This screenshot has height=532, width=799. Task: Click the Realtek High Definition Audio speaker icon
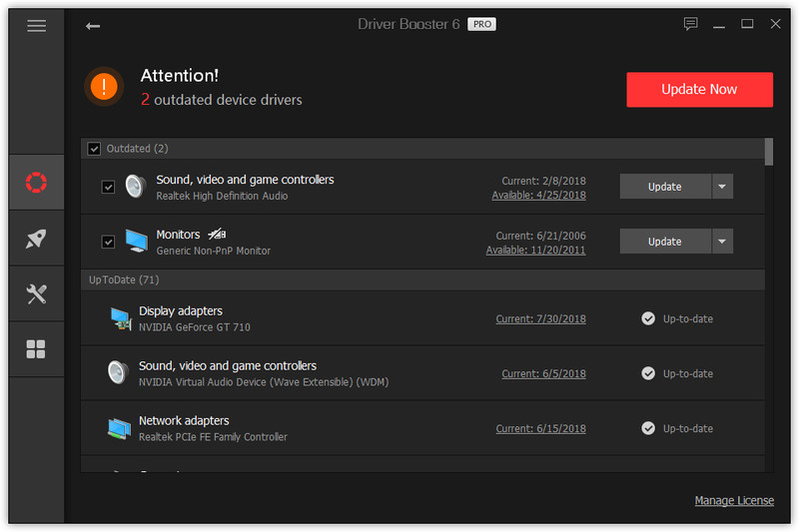tap(136, 187)
